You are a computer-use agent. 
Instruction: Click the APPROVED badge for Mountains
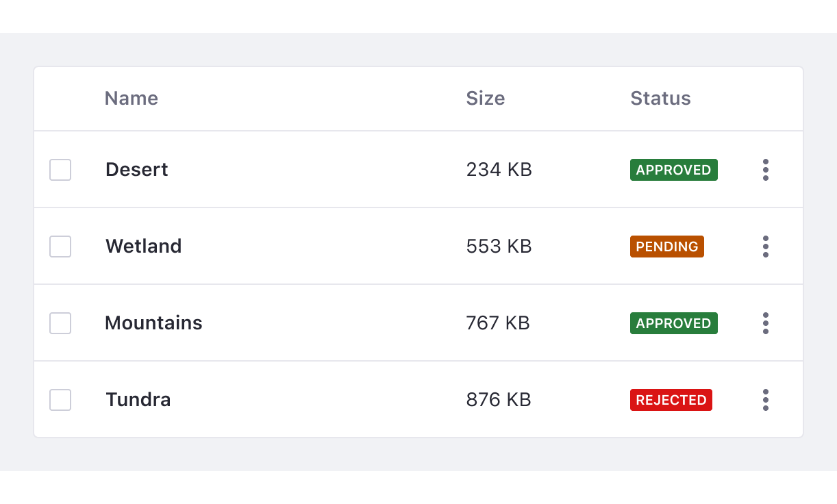[673, 323]
